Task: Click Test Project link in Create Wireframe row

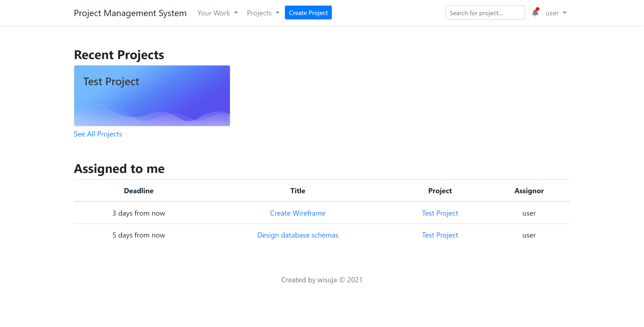Action: [440, 213]
